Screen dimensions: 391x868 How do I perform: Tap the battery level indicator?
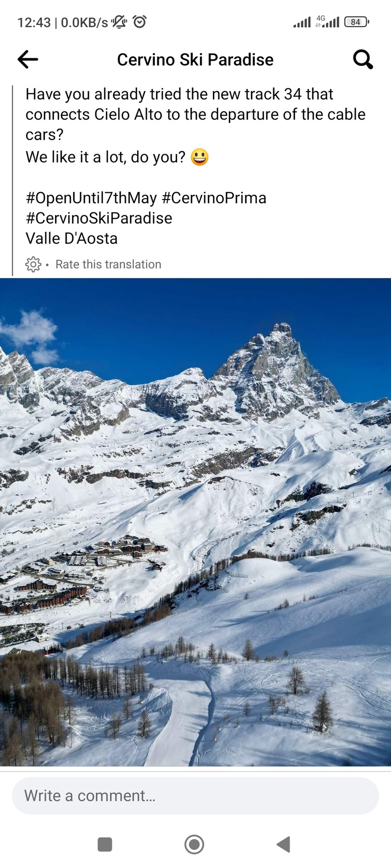(x=356, y=22)
